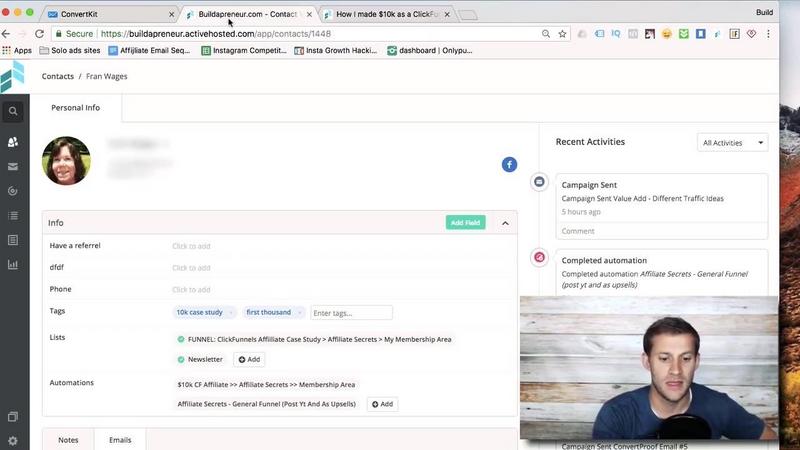Click Add button next to Newsletter list
The height and width of the screenshot is (450, 800).
tap(249, 359)
